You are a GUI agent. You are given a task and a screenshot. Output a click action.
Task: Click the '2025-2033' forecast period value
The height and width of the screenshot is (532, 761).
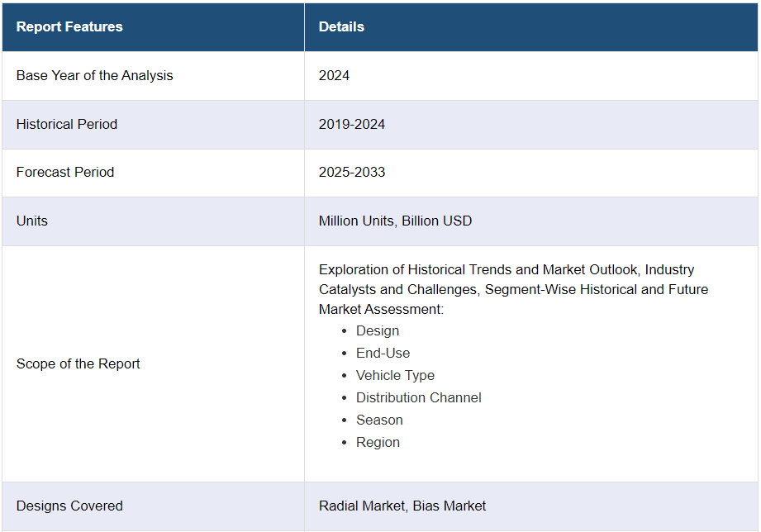(352, 172)
